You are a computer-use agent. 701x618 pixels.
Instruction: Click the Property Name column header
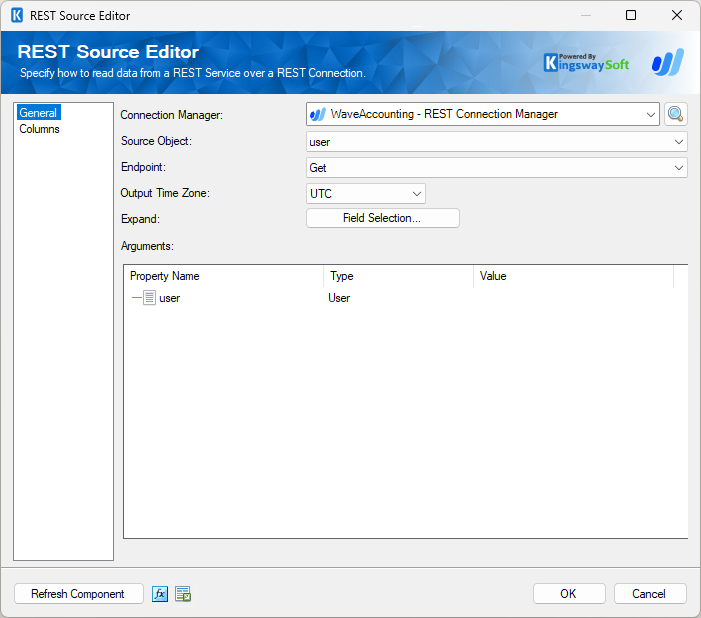(x=224, y=276)
